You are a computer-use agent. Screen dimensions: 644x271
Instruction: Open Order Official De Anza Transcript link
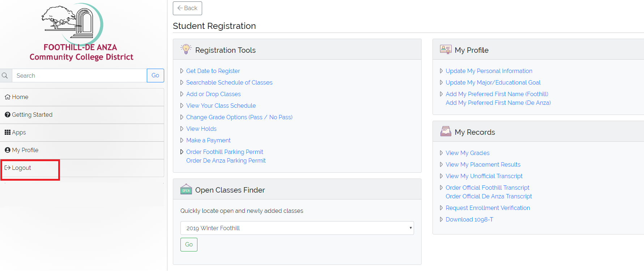pyautogui.click(x=489, y=196)
